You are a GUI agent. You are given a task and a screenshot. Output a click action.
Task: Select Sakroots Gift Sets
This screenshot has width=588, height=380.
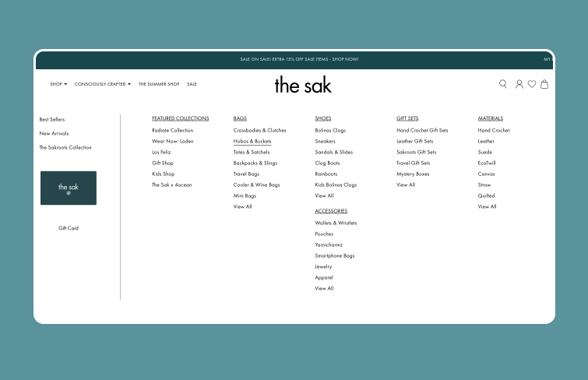click(416, 152)
